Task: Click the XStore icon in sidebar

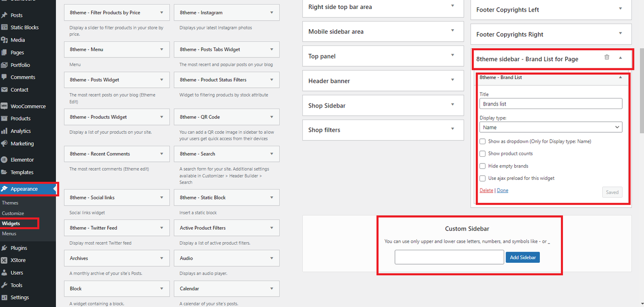Action: tap(5, 260)
